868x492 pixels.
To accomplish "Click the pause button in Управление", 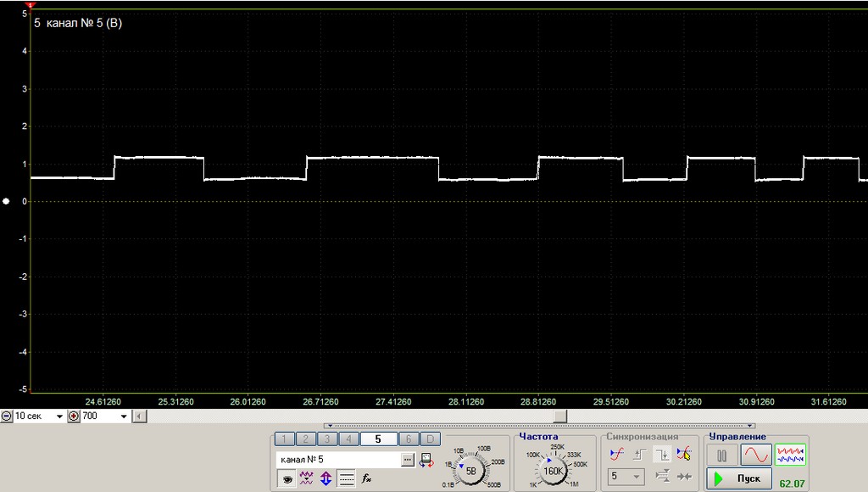I will coord(722,456).
